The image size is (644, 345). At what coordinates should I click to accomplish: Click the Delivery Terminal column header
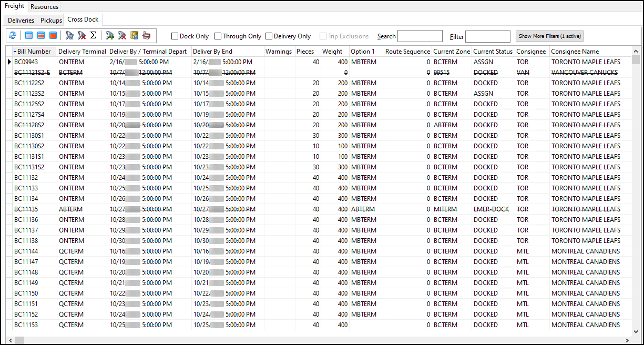click(x=82, y=51)
